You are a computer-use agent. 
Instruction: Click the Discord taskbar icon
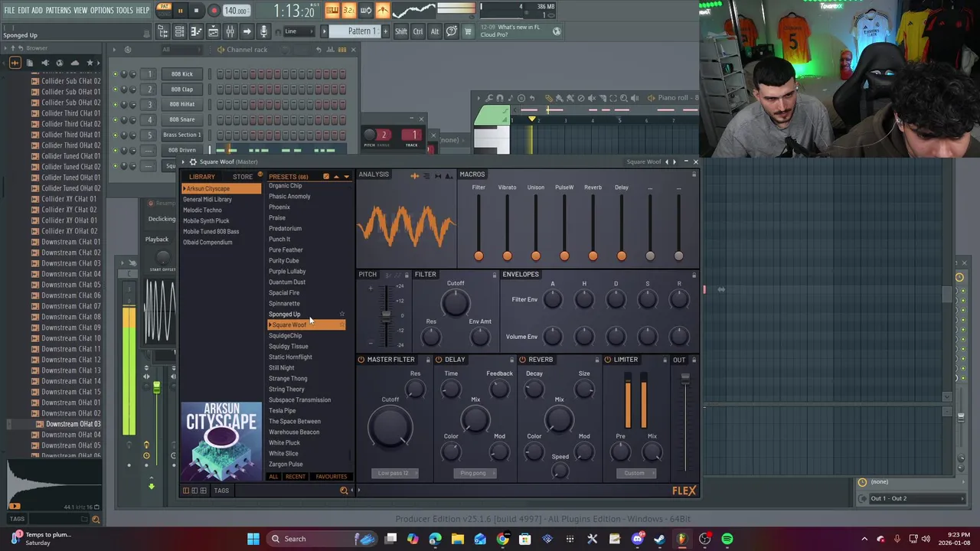tap(637, 539)
